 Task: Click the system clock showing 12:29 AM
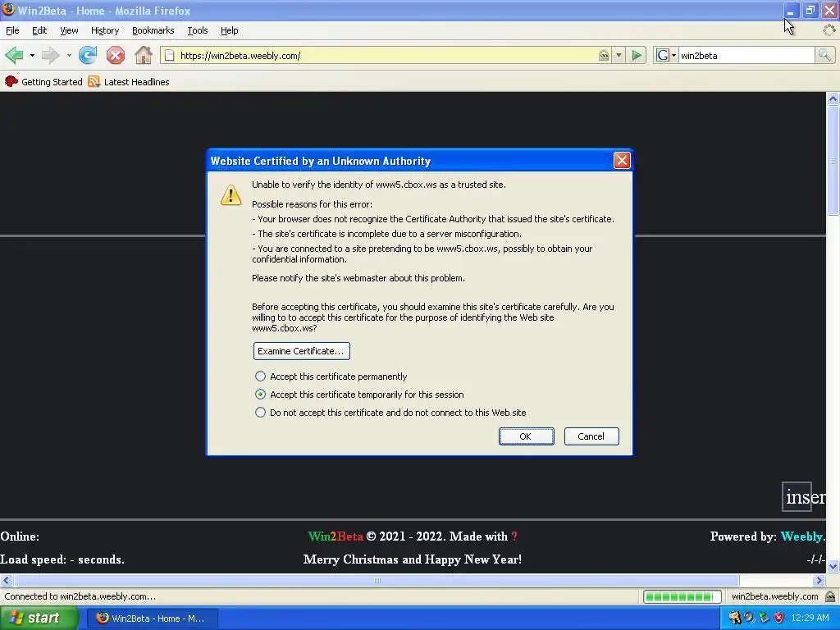coord(810,618)
